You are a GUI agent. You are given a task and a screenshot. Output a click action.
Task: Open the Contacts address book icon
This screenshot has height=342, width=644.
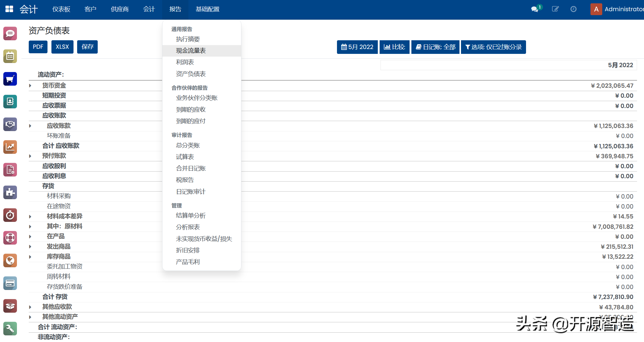(x=10, y=102)
